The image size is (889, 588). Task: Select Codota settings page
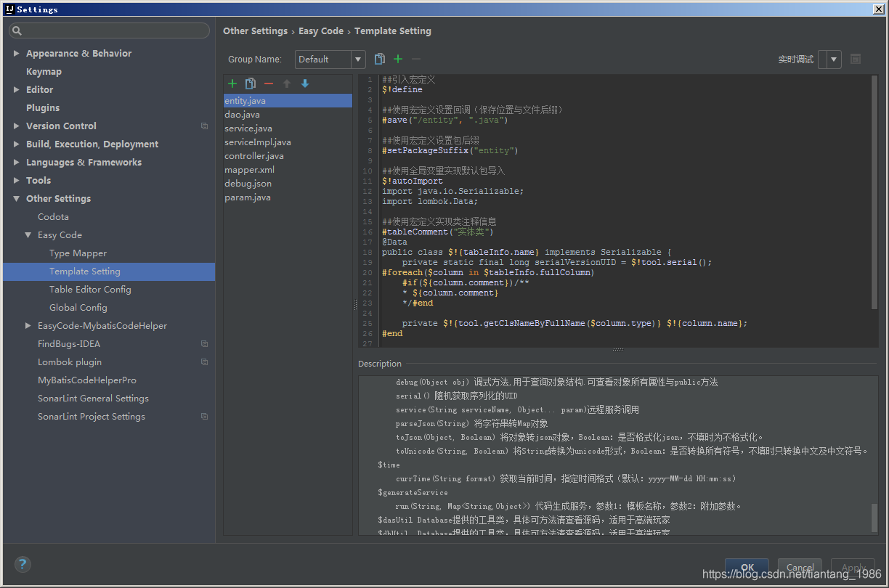(x=53, y=217)
